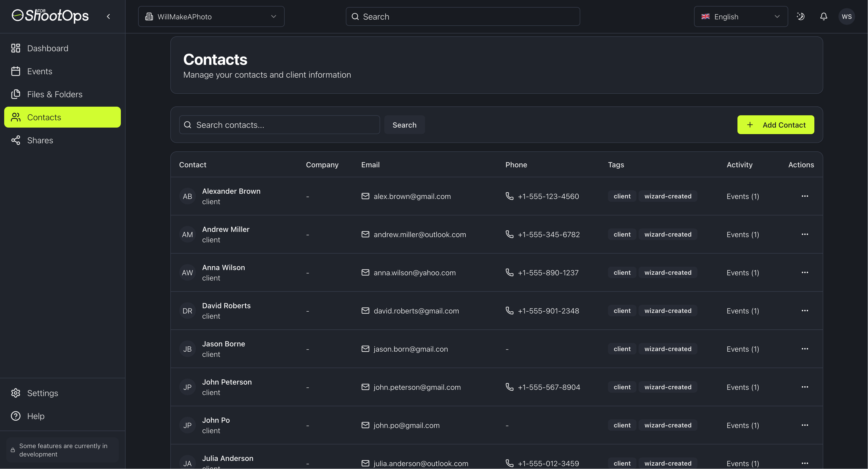Open the Events section
868x469 pixels.
tap(40, 71)
